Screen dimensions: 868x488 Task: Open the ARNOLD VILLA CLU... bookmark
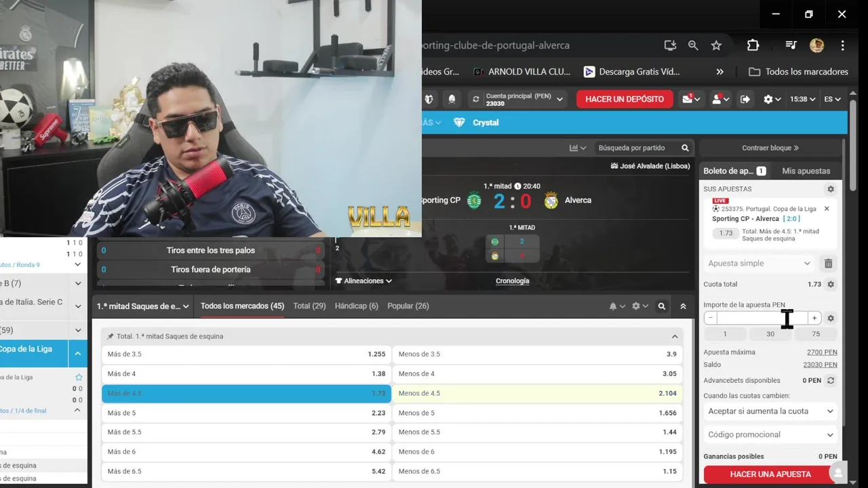tap(522, 72)
